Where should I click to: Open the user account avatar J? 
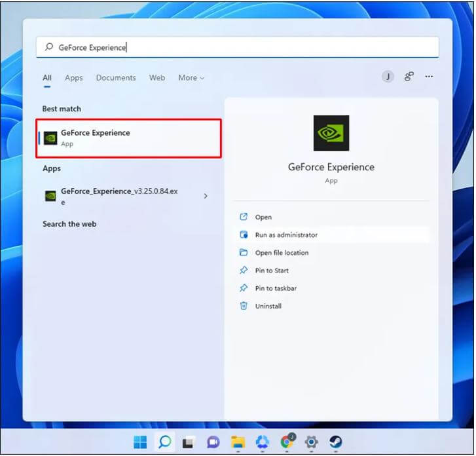(388, 77)
